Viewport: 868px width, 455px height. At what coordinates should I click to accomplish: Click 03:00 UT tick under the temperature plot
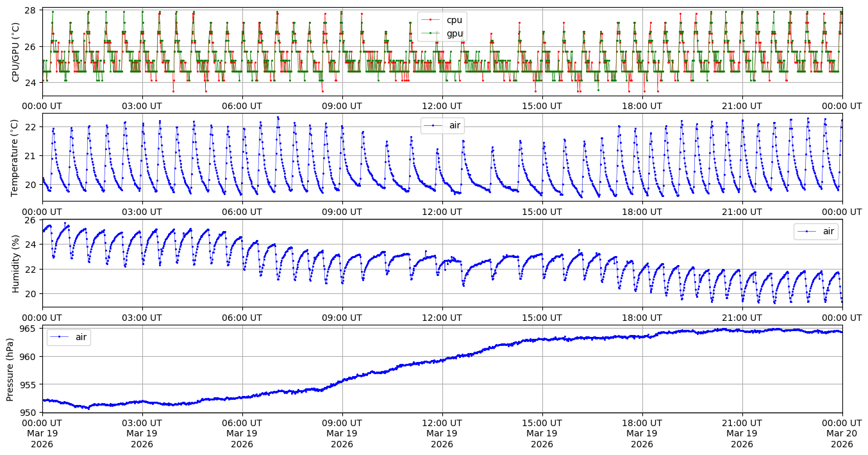click(142, 212)
